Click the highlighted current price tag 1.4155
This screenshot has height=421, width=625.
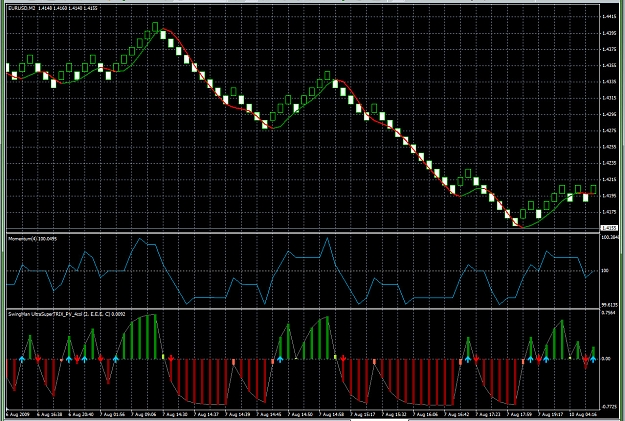[x=608, y=228]
